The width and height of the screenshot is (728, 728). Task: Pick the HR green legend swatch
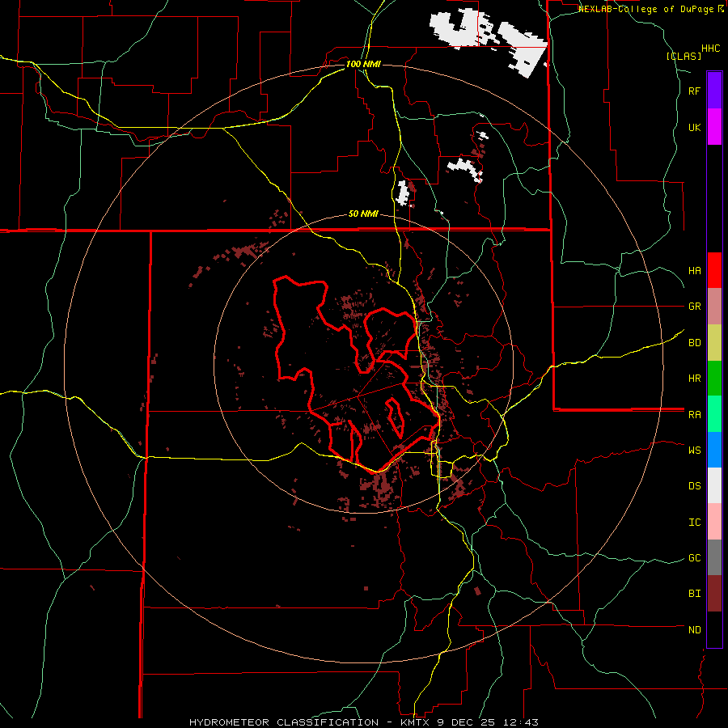(x=714, y=379)
